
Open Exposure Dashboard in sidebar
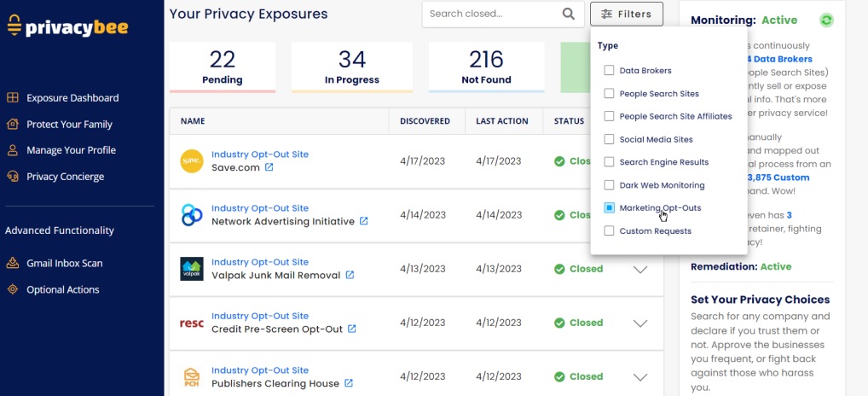tap(72, 98)
